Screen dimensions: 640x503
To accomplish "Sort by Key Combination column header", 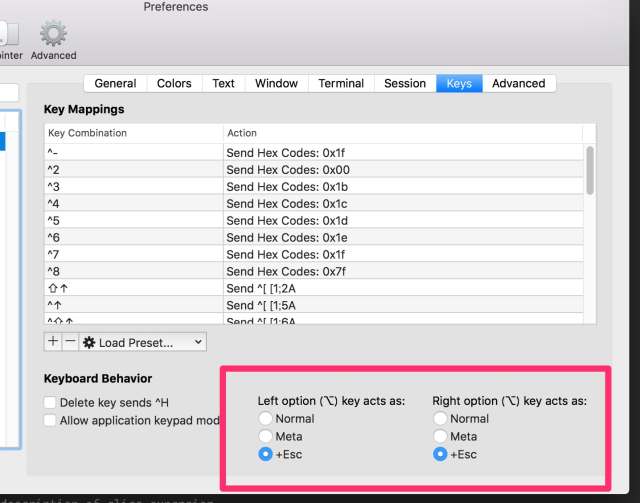I will (x=133, y=133).
